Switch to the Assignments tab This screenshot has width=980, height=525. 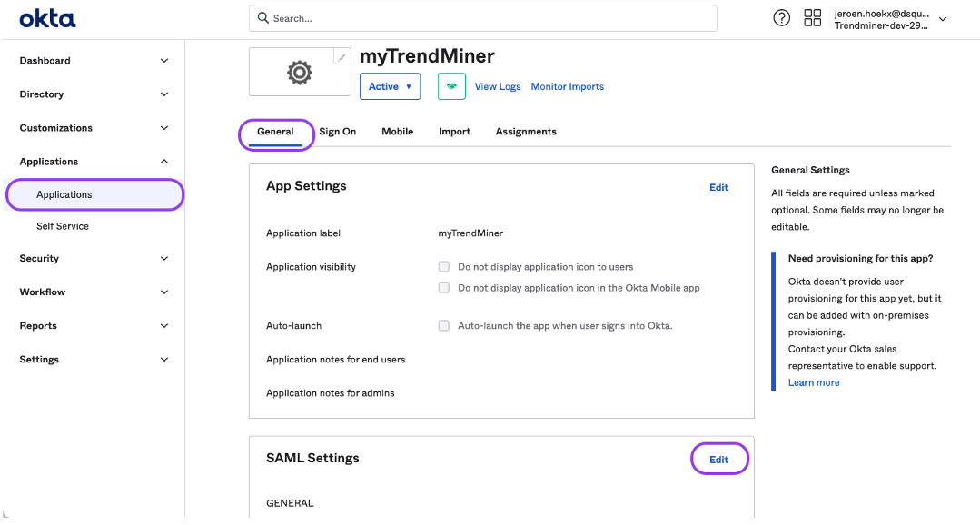526,131
